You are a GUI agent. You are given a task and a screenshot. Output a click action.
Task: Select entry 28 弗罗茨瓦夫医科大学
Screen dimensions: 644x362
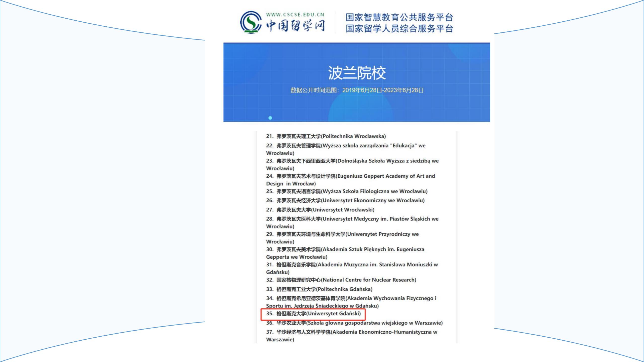pyautogui.click(x=352, y=222)
